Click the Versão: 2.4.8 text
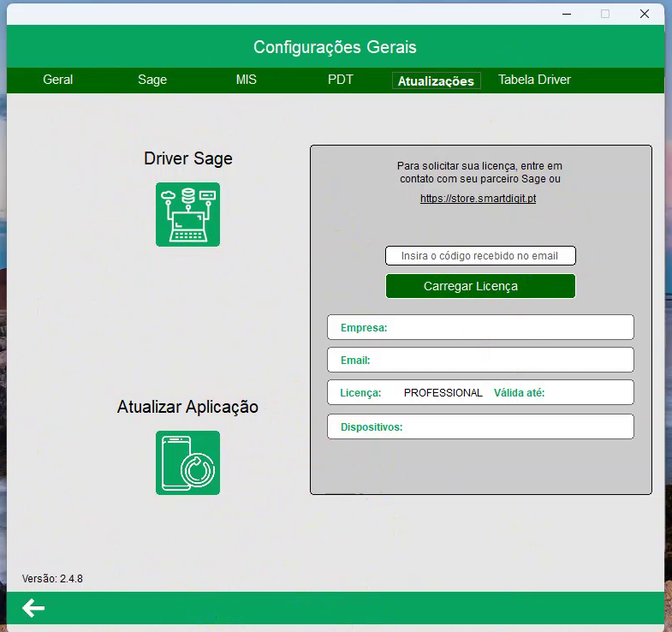This screenshot has width=672, height=632. (52, 578)
